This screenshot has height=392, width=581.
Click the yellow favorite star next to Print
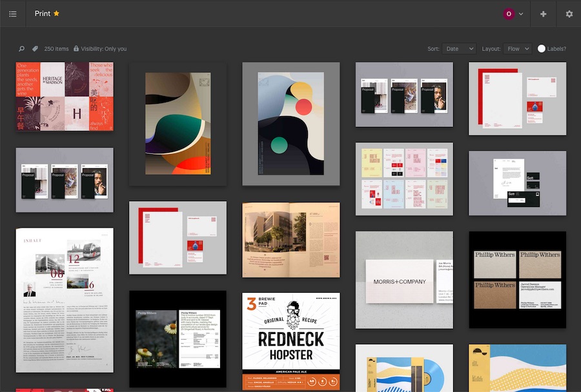point(56,14)
